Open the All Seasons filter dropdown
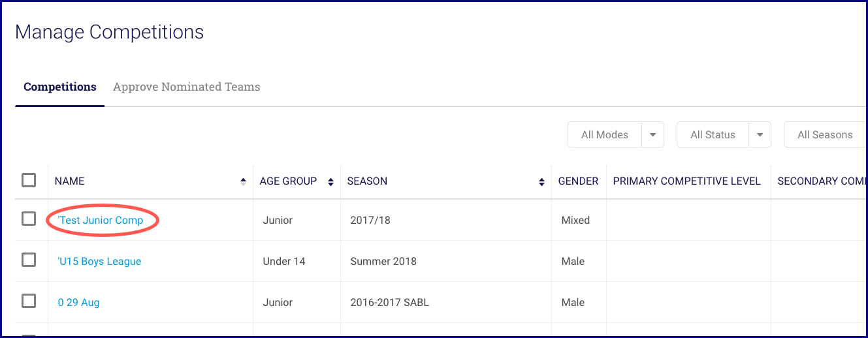Screen dimensions: 868x338 [x=825, y=135]
